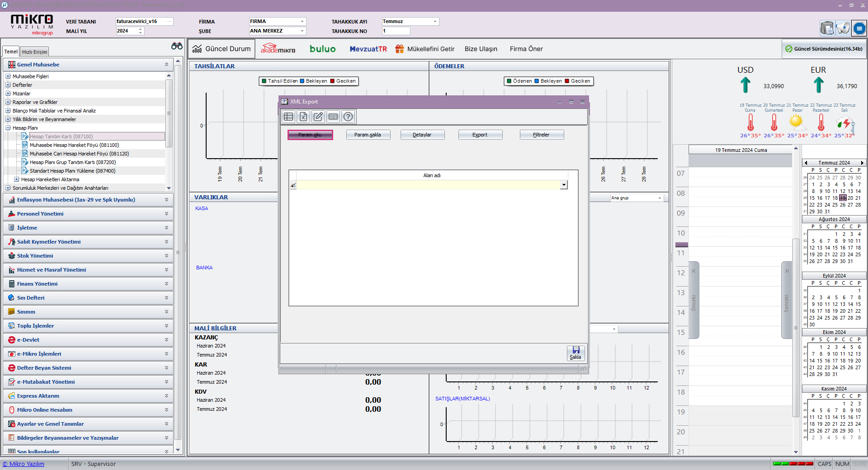
Task: Click the binoculars search icon
Action: tap(177, 46)
